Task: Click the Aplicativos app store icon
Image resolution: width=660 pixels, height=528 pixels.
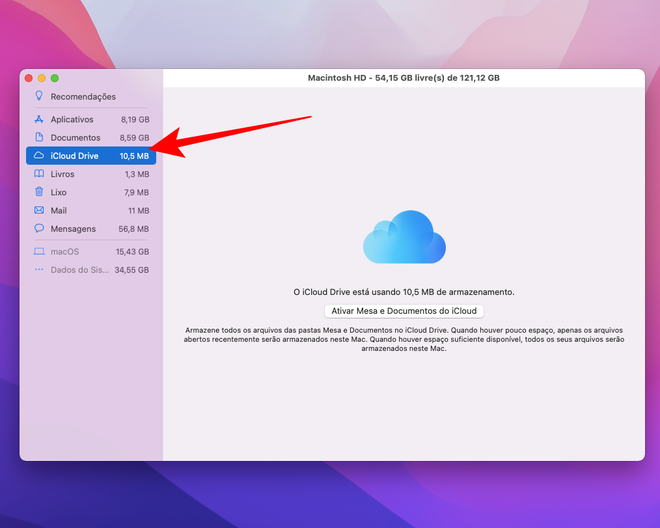Action: [39, 119]
